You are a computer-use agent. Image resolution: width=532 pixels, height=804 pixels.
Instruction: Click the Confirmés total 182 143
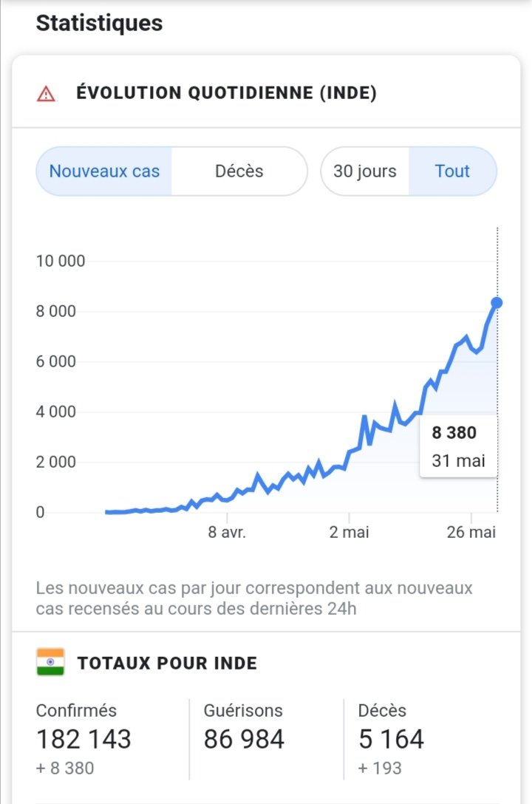[83, 738]
